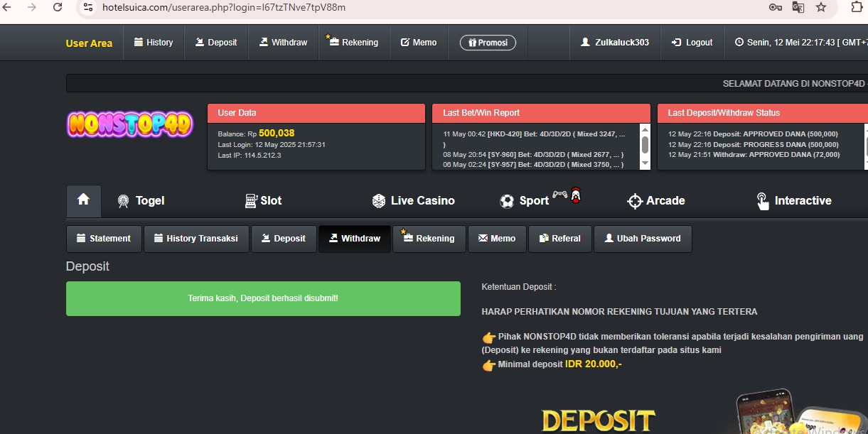868x434 pixels.
Task: Click the Live Casino dice icon
Action: click(379, 201)
